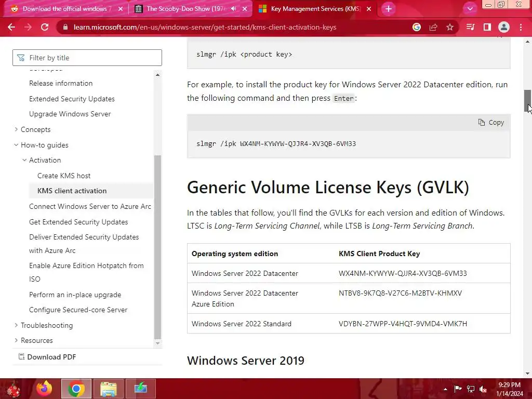View site lock info icon

[x=65, y=27]
